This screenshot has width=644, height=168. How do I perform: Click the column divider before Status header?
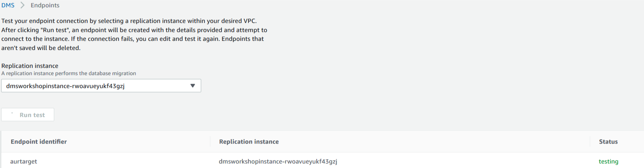click(590, 142)
